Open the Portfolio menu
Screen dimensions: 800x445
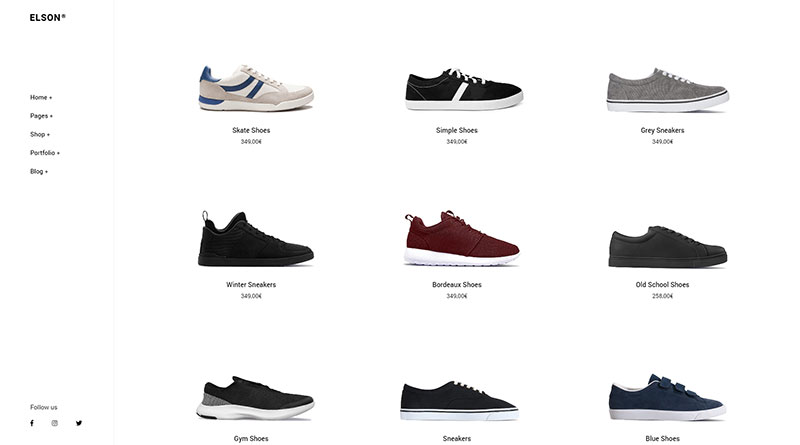[45, 153]
